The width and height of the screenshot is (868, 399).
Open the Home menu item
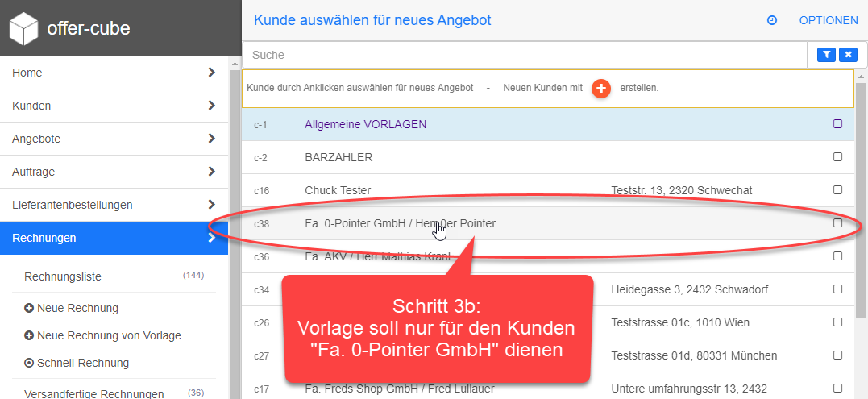click(x=114, y=73)
